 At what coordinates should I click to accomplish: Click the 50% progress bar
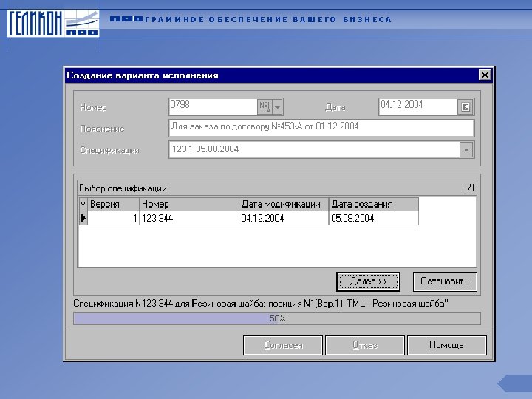pos(277,318)
